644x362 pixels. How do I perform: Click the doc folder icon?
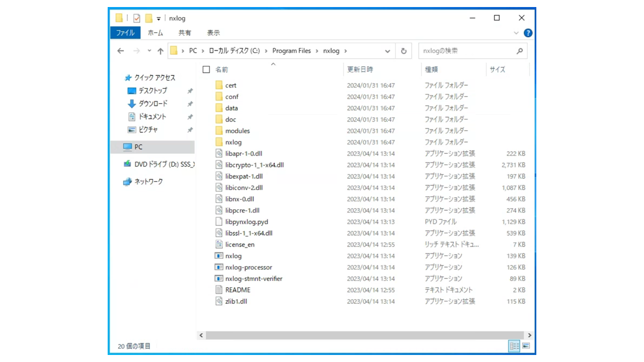tap(219, 119)
